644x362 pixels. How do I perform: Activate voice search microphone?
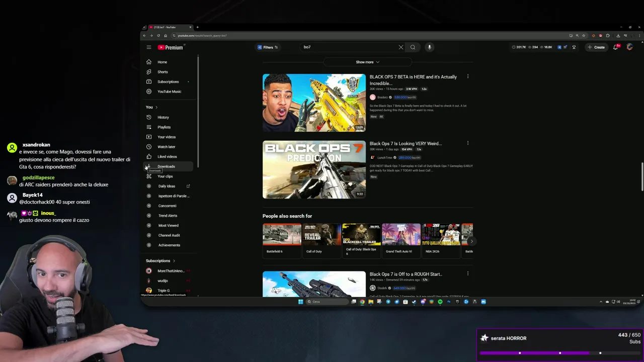(429, 47)
